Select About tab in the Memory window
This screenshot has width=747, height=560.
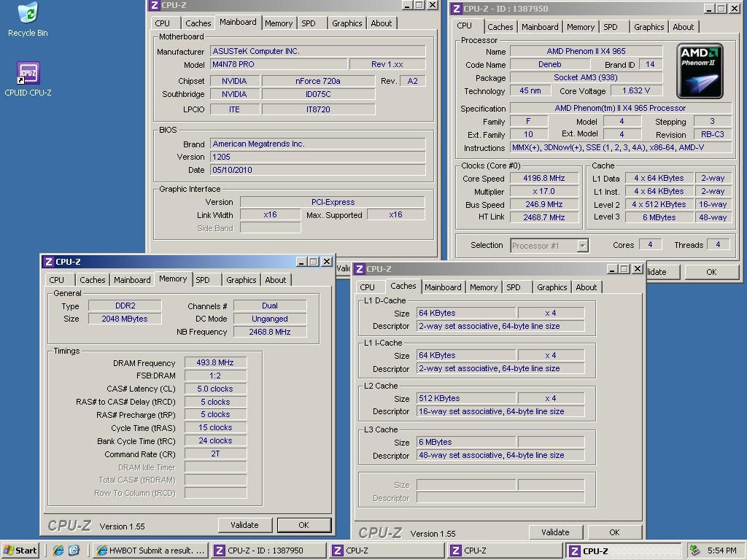[x=275, y=280]
